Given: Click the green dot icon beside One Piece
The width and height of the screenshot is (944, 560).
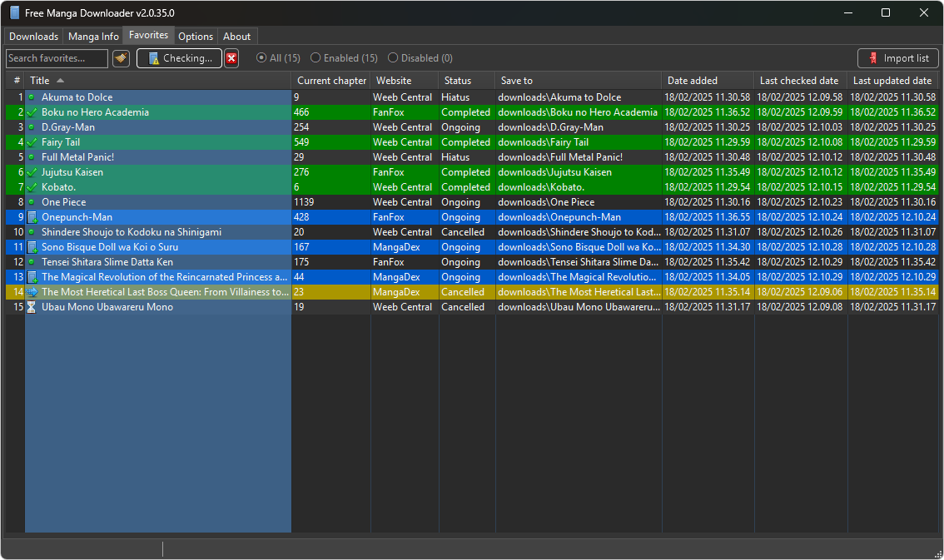Looking at the screenshot, I should click(x=32, y=202).
